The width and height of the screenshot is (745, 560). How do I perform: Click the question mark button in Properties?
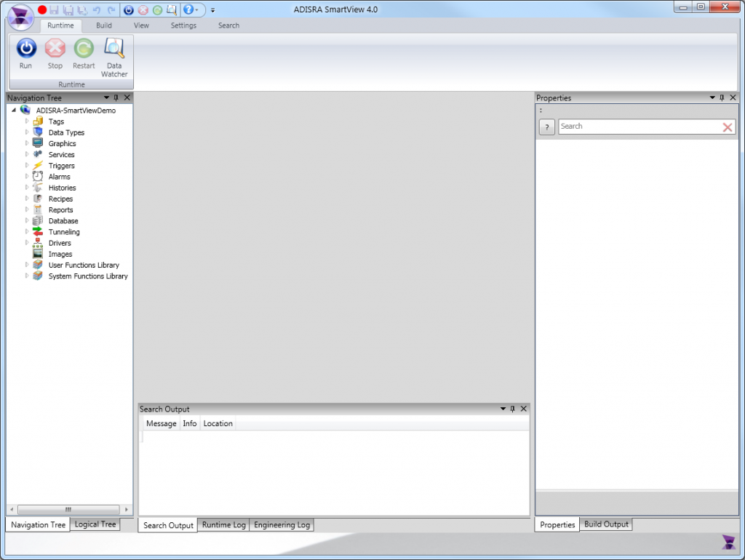click(547, 127)
